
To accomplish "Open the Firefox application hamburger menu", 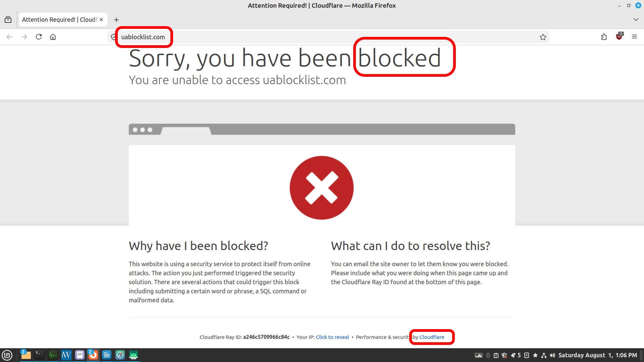I will point(634,37).
